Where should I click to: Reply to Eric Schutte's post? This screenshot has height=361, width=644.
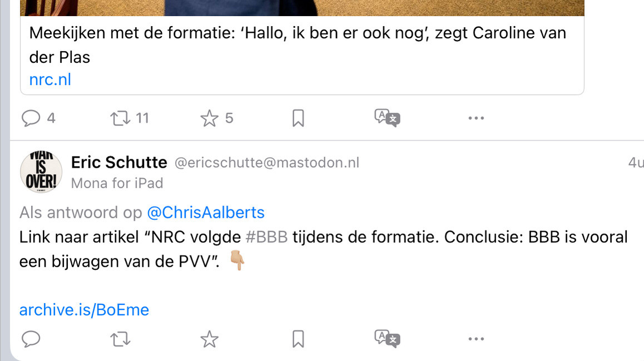click(x=31, y=339)
